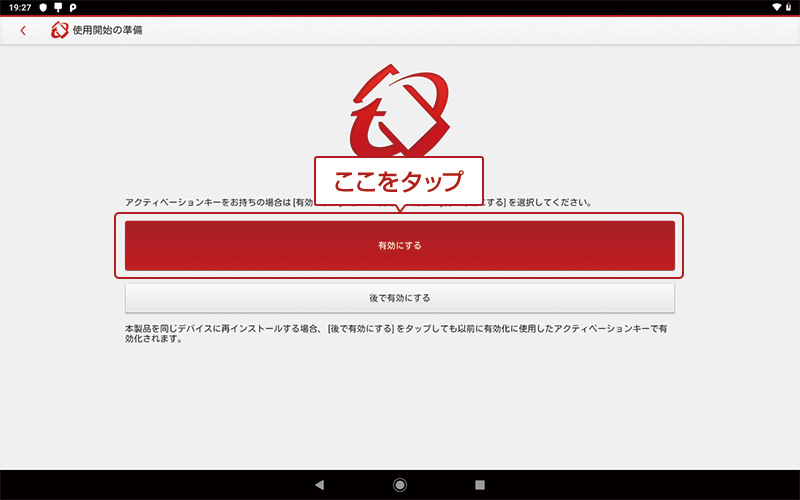Image resolution: width=800 pixels, height=500 pixels.
Task: Tap the red 有効にする button
Action: pos(399,245)
